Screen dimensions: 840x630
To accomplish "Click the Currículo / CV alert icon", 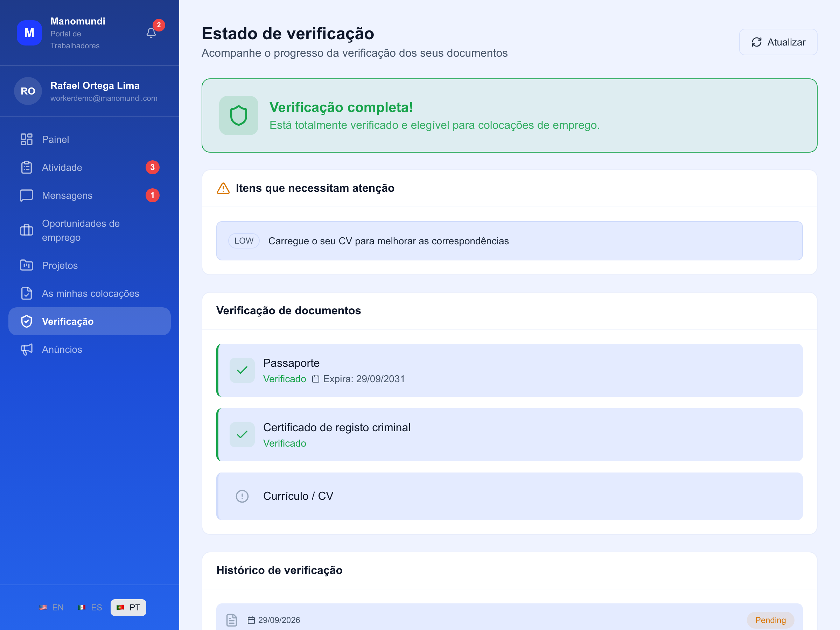I will tap(242, 496).
